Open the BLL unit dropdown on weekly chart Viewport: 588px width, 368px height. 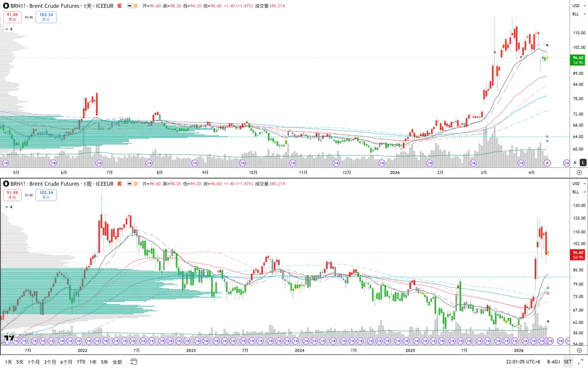coord(579,192)
